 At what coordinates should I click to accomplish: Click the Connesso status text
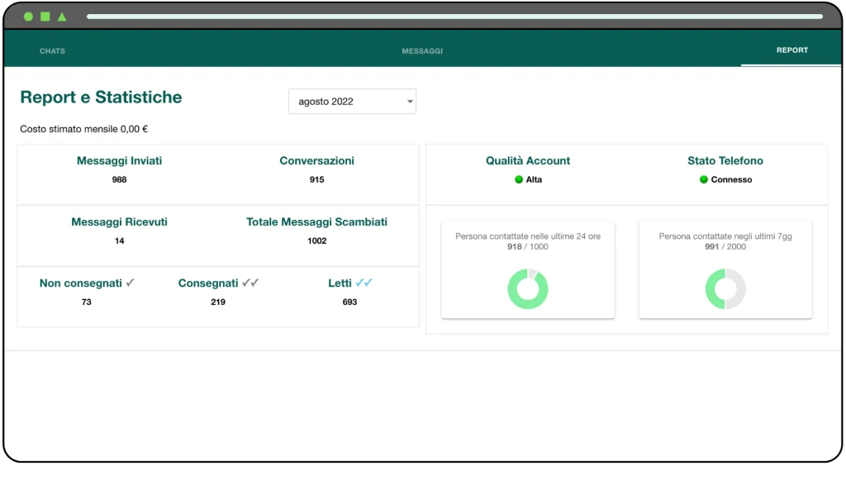(731, 179)
